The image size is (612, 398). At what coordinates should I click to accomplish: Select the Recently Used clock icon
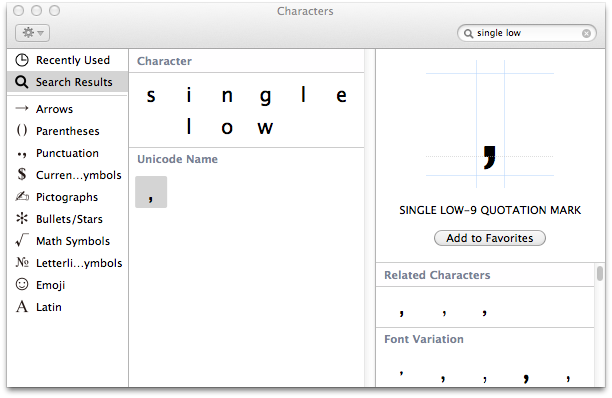(22, 60)
